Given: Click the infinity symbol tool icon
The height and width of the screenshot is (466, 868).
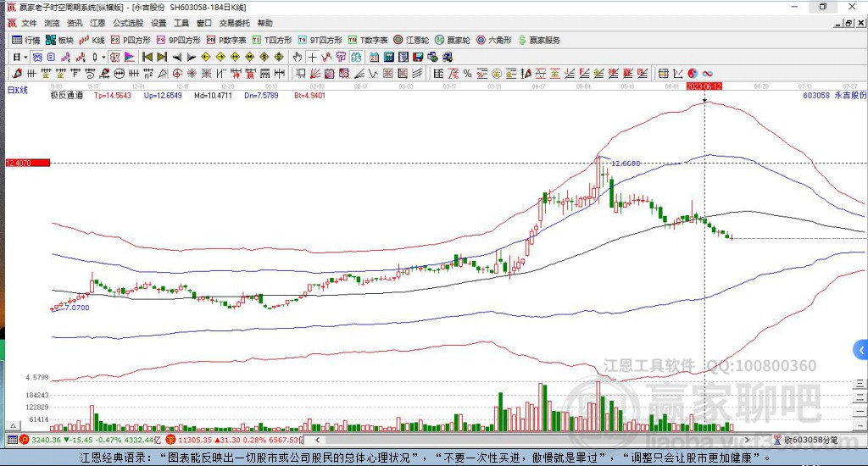Looking at the screenshot, I should click(708, 73).
